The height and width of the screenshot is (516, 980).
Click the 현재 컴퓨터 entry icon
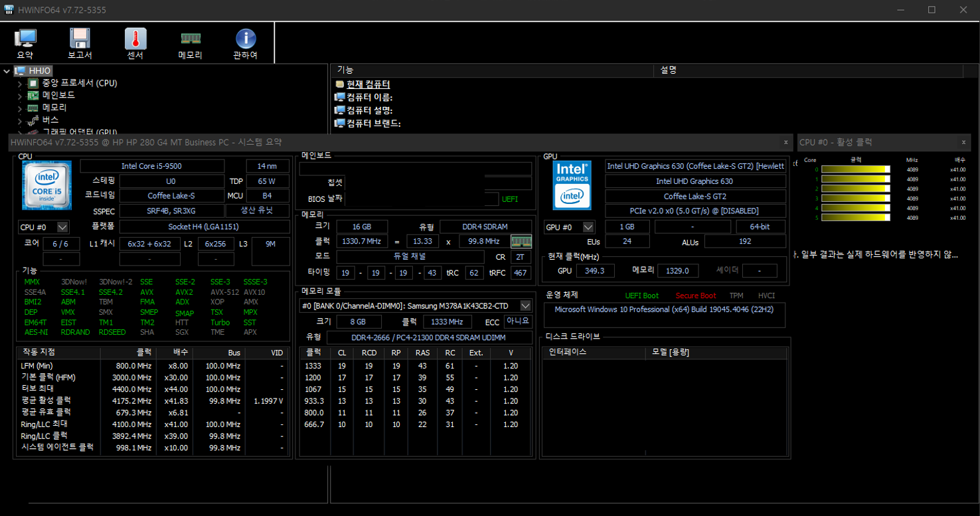coord(340,85)
